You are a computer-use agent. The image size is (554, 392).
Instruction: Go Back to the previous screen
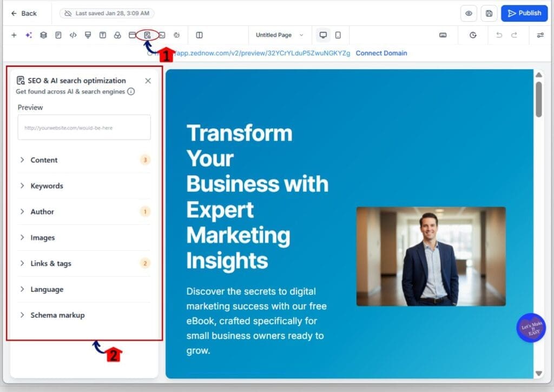click(24, 14)
